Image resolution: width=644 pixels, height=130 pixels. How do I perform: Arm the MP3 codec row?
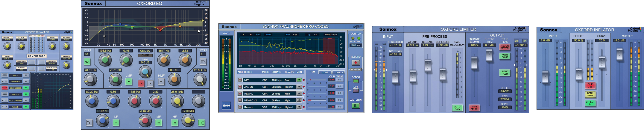240,80
